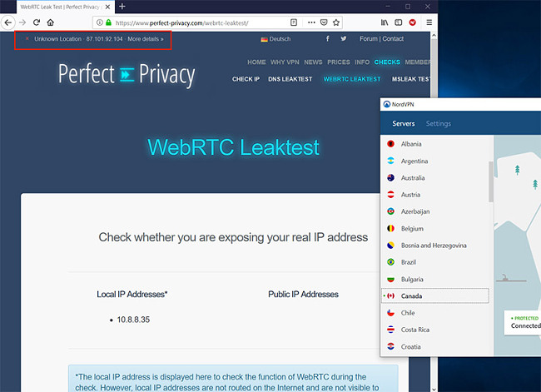
Task: Select Austria in NordVPN server list
Action: point(434,195)
